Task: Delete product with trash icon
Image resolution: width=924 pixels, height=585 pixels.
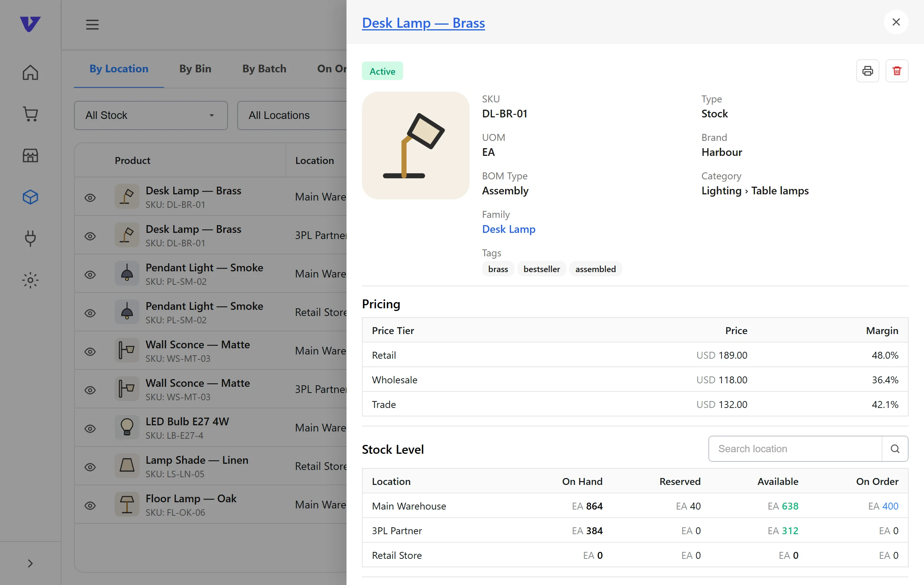Action: click(x=897, y=71)
